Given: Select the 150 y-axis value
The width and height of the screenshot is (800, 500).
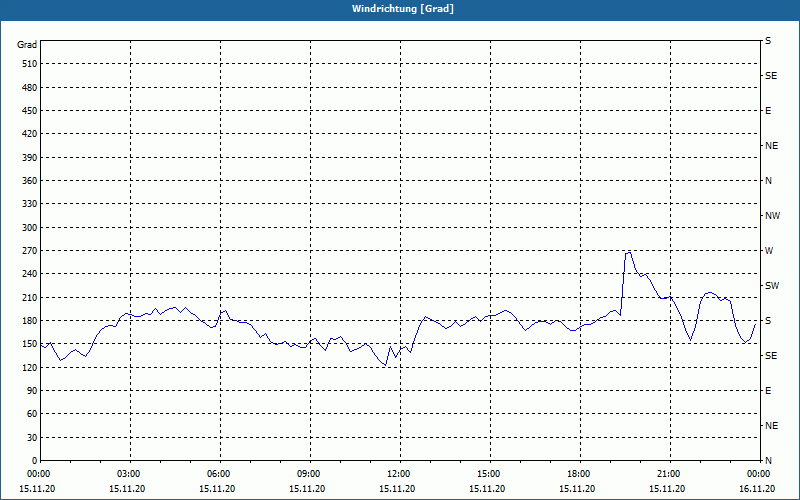Looking at the screenshot, I should point(30,344).
